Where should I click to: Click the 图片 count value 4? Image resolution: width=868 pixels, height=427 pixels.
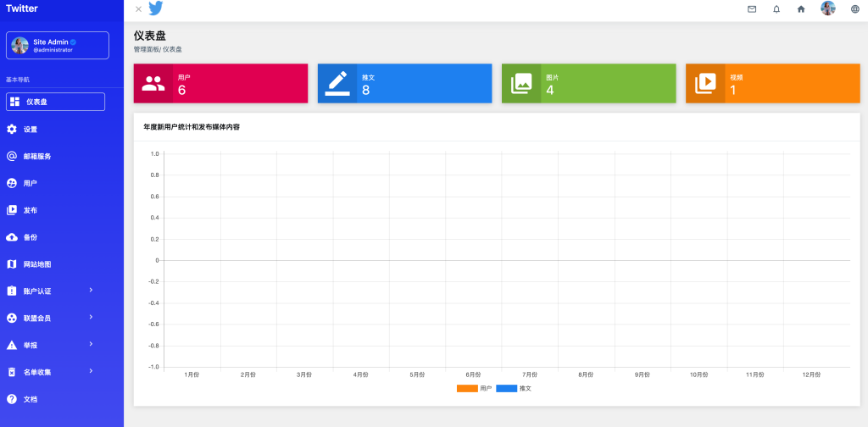coord(549,90)
